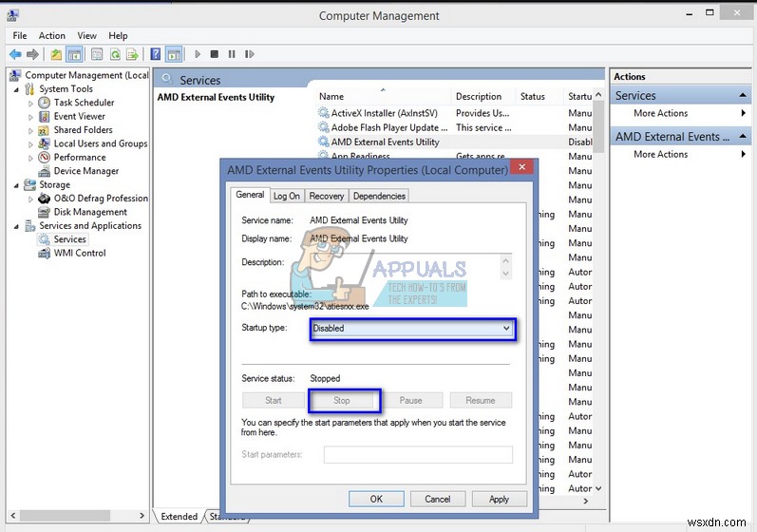757x532 pixels.
Task: Open the View menu
Action: pos(86,36)
